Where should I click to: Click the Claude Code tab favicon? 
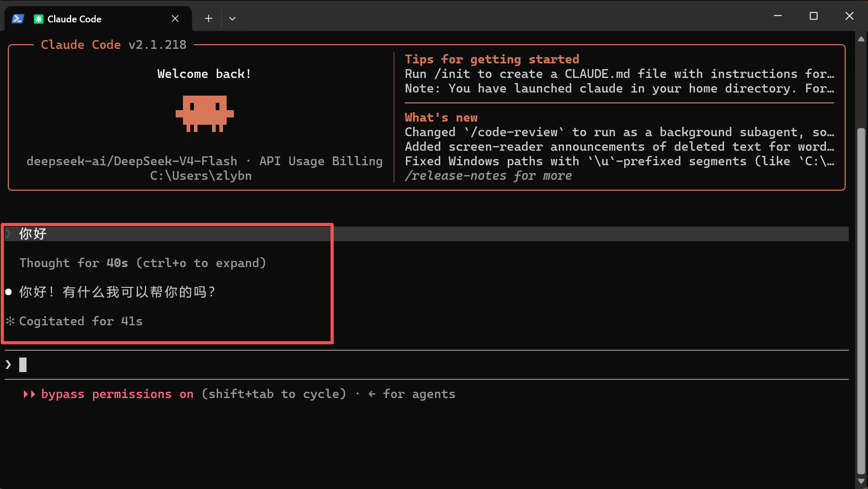pyautogui.click(x=38, y=19)
